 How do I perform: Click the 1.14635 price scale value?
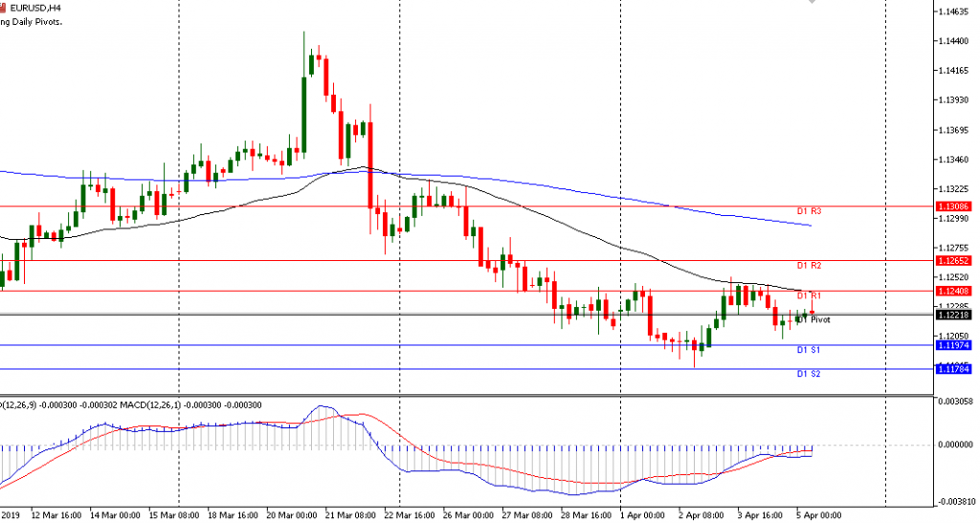pos(954,11)
